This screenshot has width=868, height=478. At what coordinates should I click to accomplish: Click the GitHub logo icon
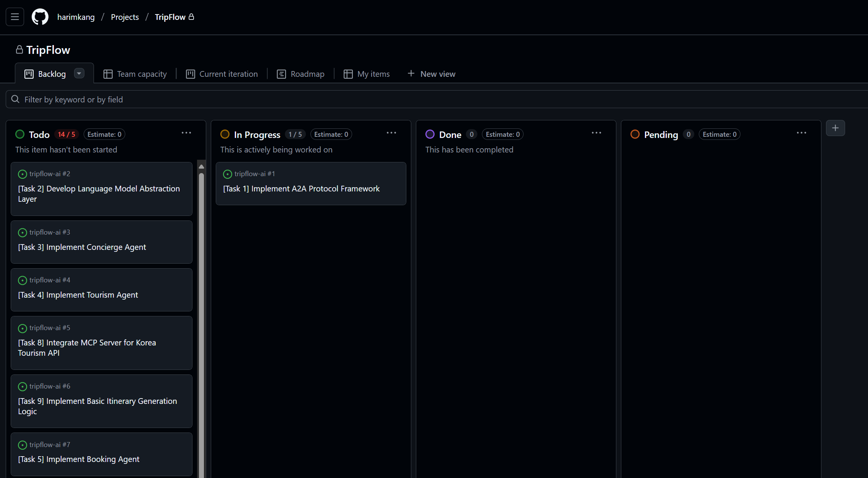40,17
